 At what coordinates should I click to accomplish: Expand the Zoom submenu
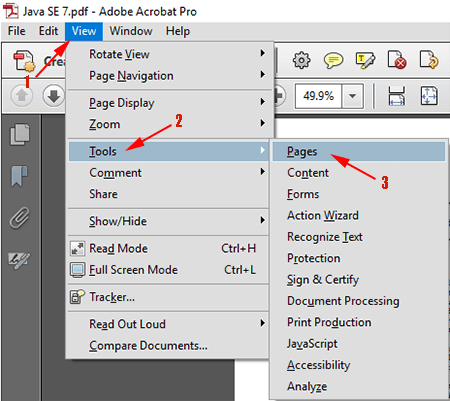coord(169,124)
